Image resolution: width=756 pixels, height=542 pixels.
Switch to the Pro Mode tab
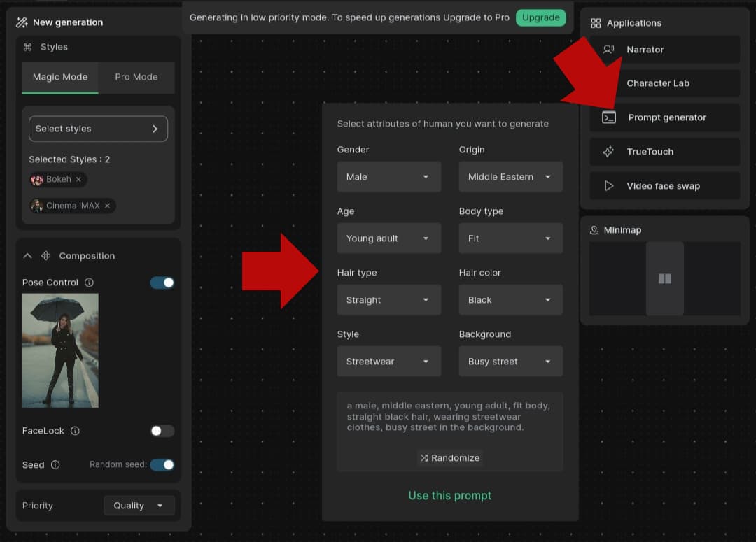136,77
